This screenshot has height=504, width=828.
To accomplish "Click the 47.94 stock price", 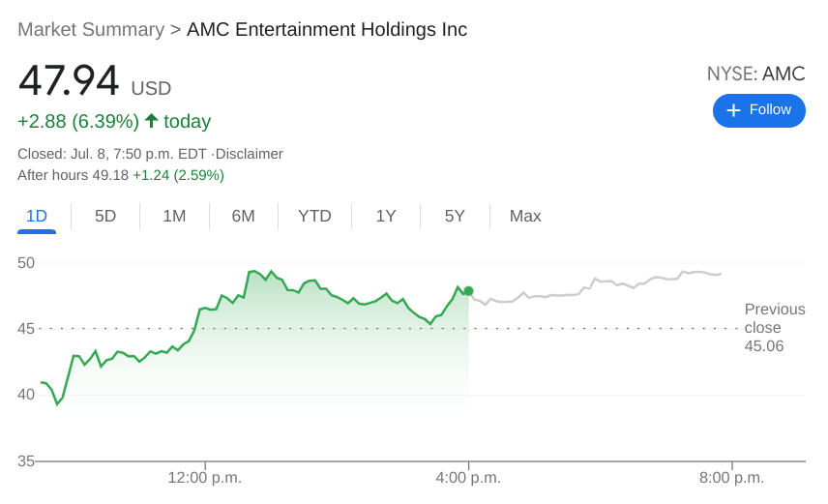I will (x=69, y=81).
